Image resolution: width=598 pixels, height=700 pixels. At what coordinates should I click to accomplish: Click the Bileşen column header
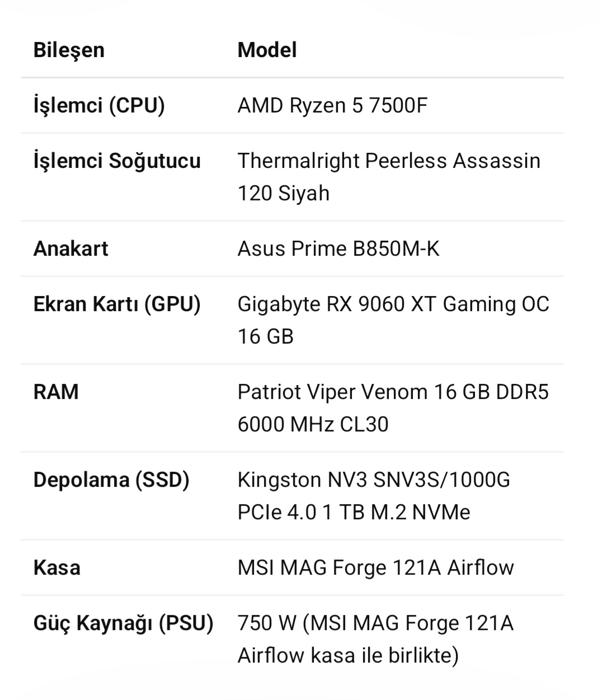click(69, 50)
